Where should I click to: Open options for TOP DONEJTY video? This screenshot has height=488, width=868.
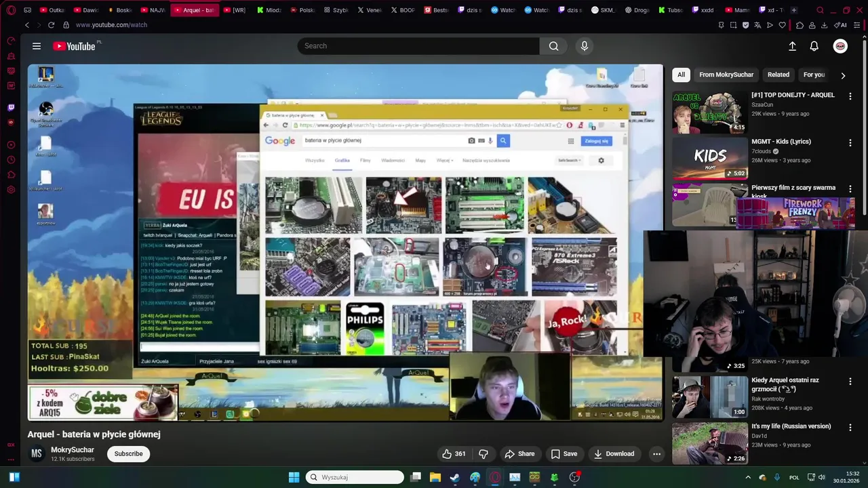[x=850, y=96]
